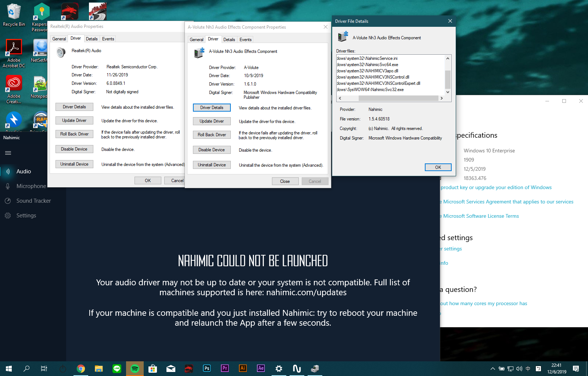588x376 pixels.
Task: Click scroll right arrow in driver files list
Action: pyautogui.click(x=441, y=98)
